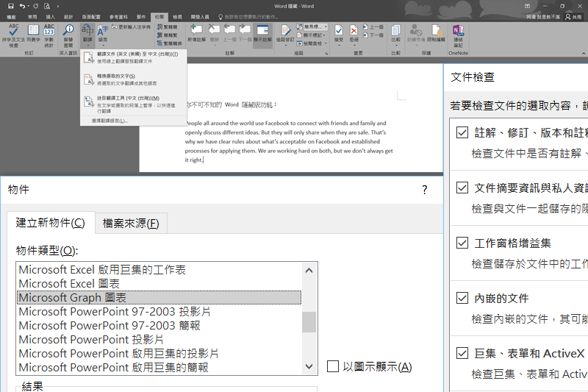Choose Translate Document (翻譯文件) menu item
This screenshot has width=588, height=392.
[x=134, y=57]
